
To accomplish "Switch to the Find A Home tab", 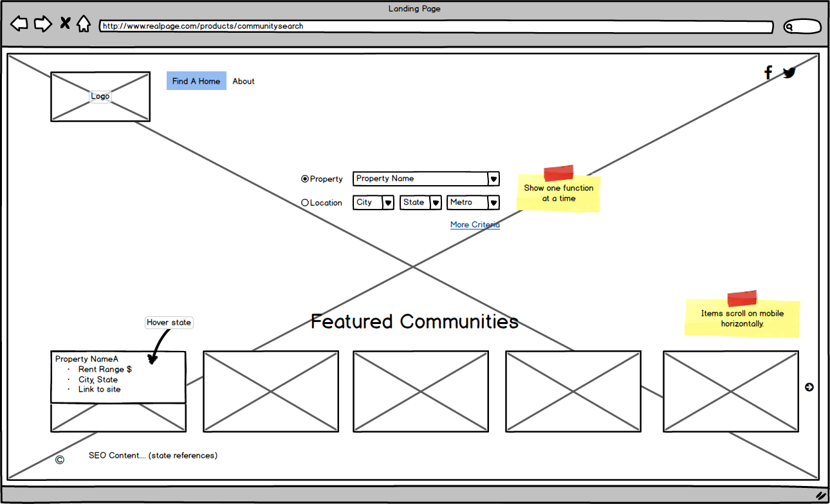I will [196, 81].
